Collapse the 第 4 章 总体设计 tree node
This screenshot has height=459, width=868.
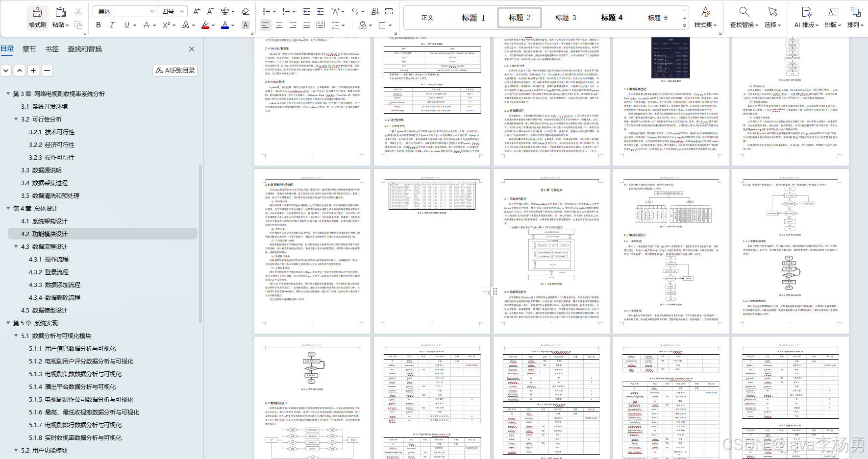coord(8,209)
